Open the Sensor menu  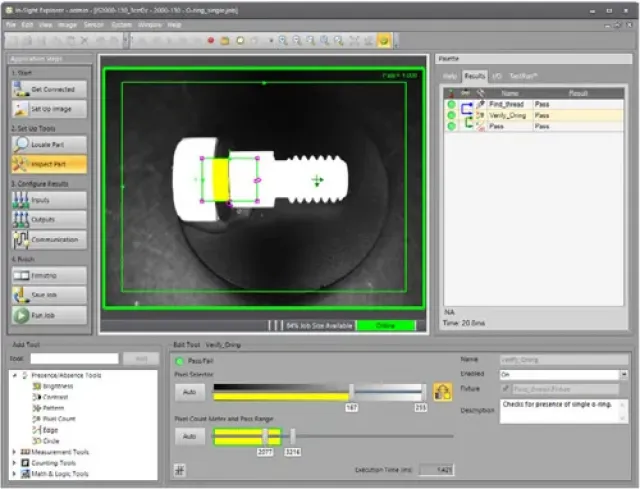pyautogui.click(x=95, y=23)
